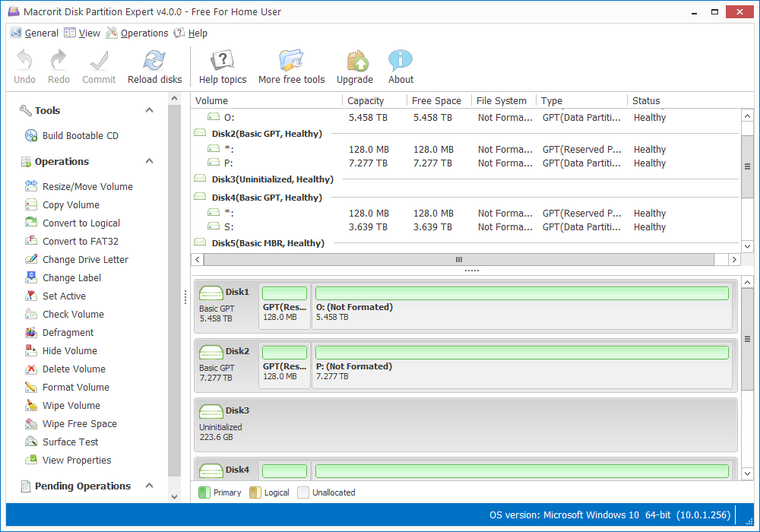
Task: Choose Format Volume operation
Action: pyautogui.click(x=67, y=387)
